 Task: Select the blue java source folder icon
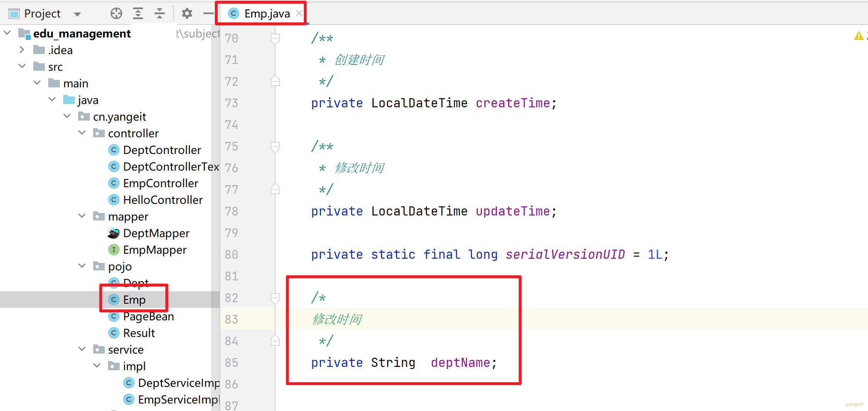(69, 100)
